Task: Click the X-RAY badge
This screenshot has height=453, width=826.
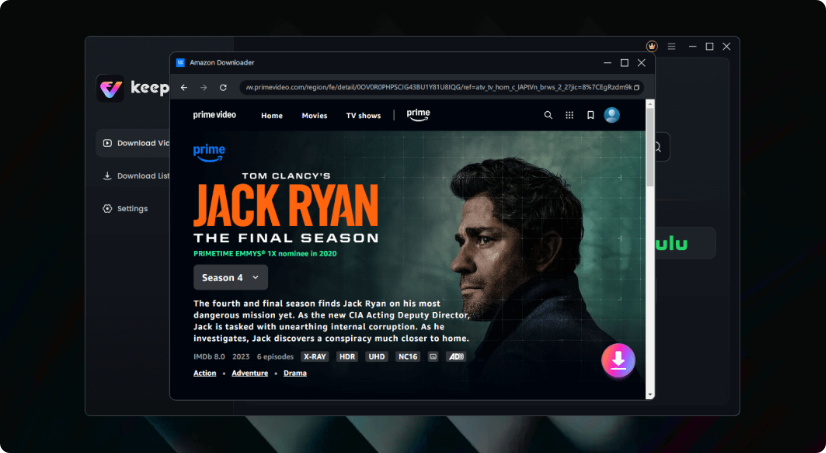Action: [x=314, y=357]
